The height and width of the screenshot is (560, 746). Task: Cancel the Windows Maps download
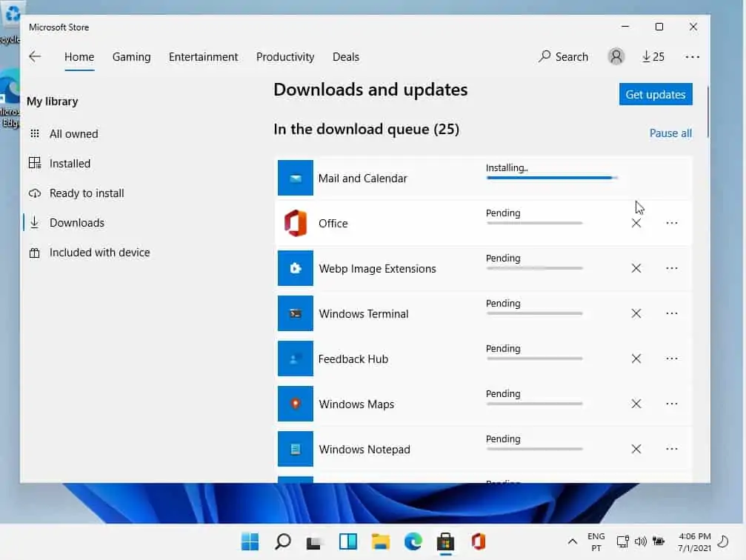click(636, 404)
